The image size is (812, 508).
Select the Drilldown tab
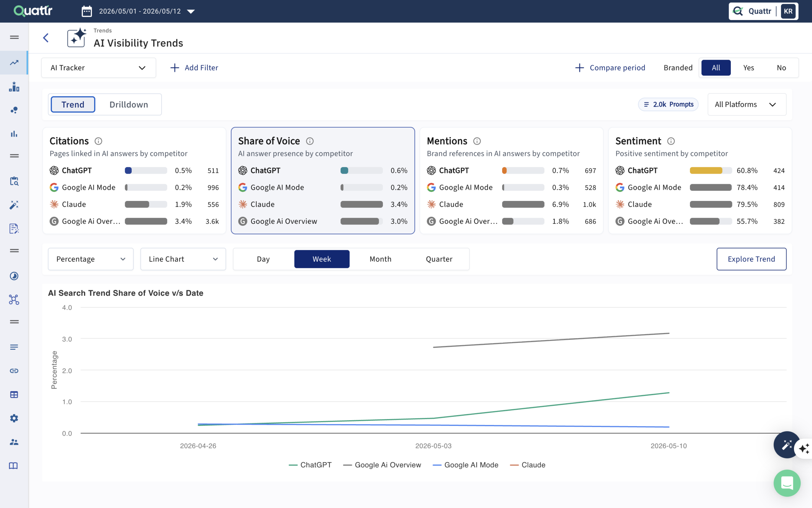(x=128, y=104)
